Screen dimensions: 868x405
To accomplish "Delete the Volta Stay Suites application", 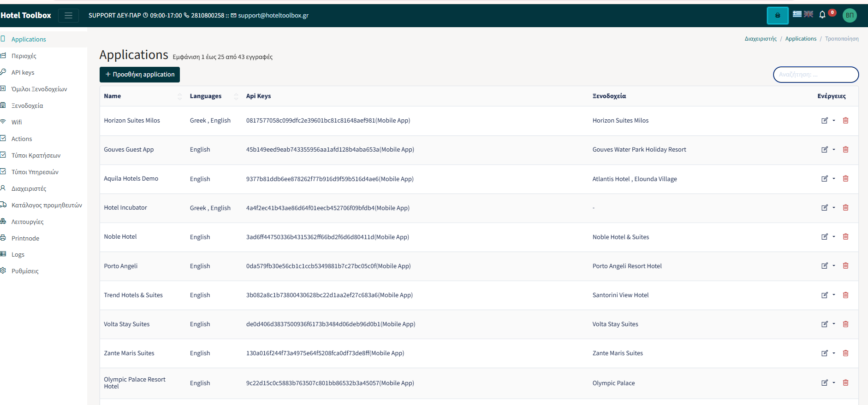I will [x=845, y=324].
